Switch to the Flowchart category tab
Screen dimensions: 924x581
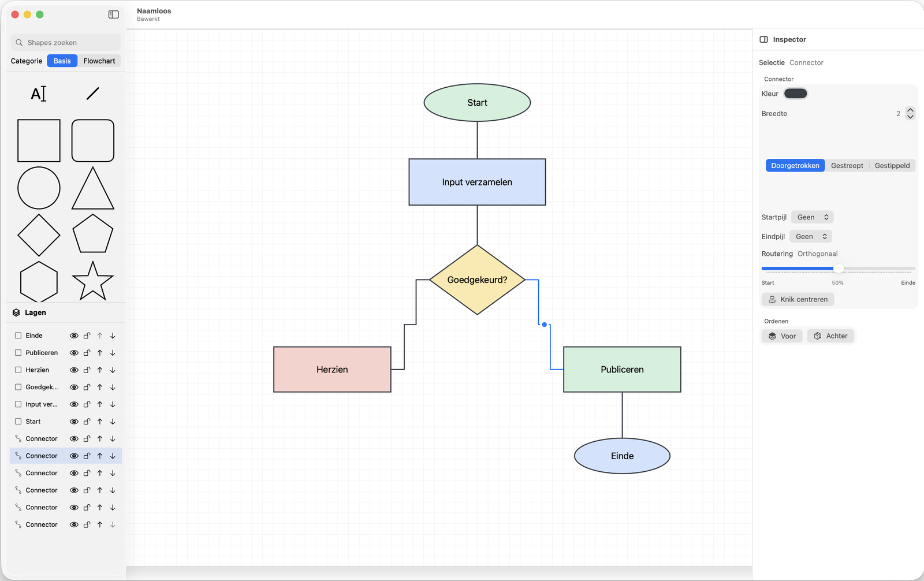click(x=99, y=61)
